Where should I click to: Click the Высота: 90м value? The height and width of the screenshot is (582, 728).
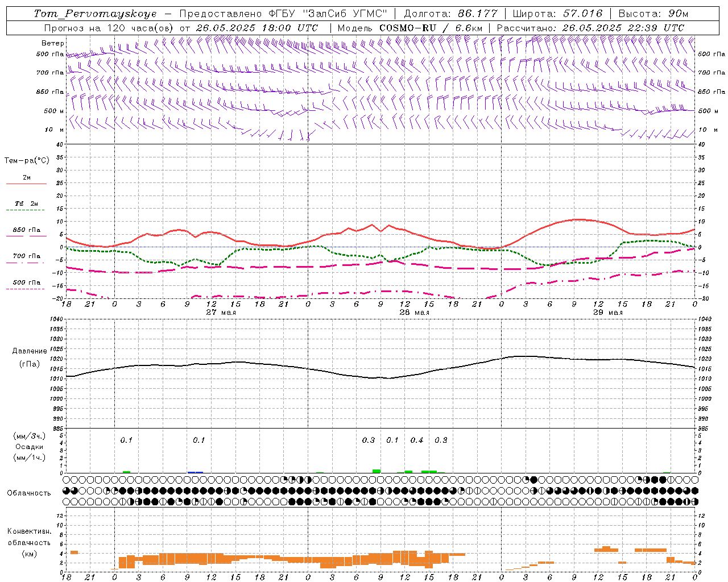653,14
